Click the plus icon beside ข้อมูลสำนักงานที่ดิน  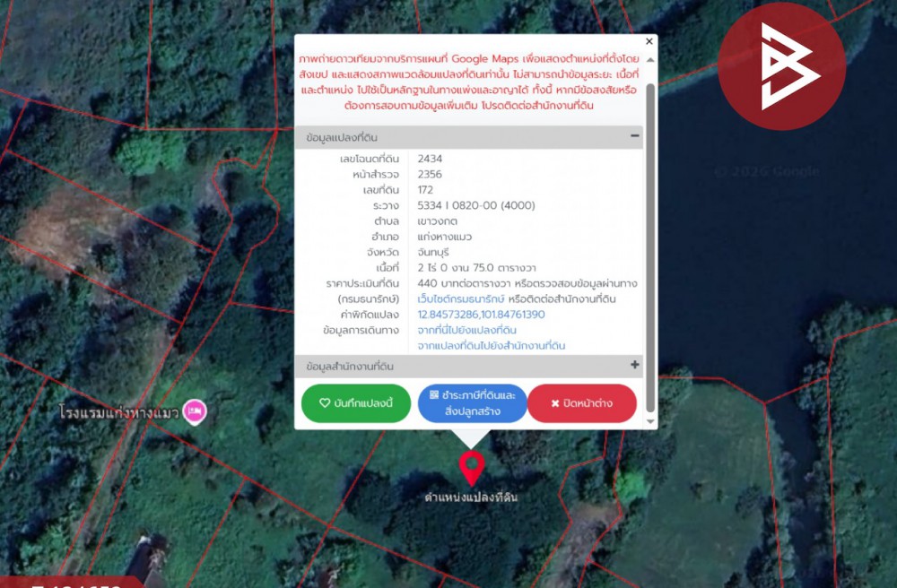[x=635, y=366]
